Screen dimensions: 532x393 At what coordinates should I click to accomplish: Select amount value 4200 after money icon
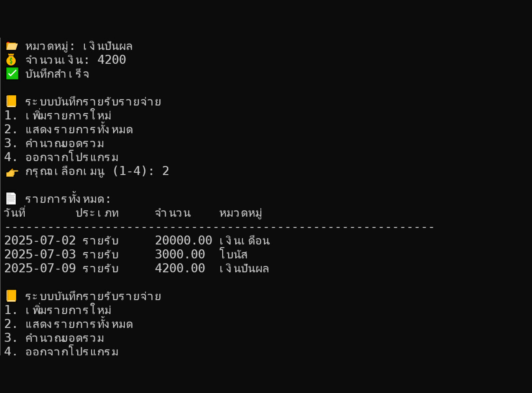pyautogui.click(x=112, y=60)
